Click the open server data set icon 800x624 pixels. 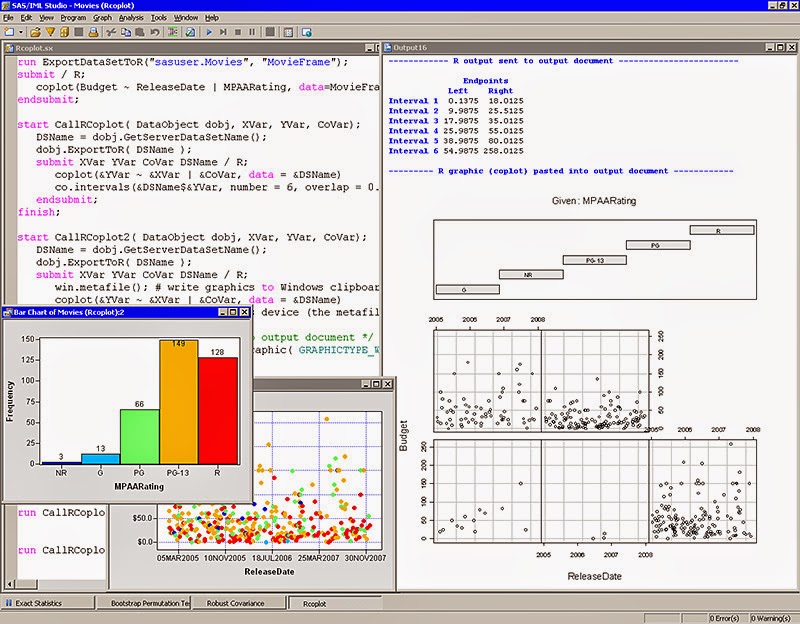pos(64,32)
